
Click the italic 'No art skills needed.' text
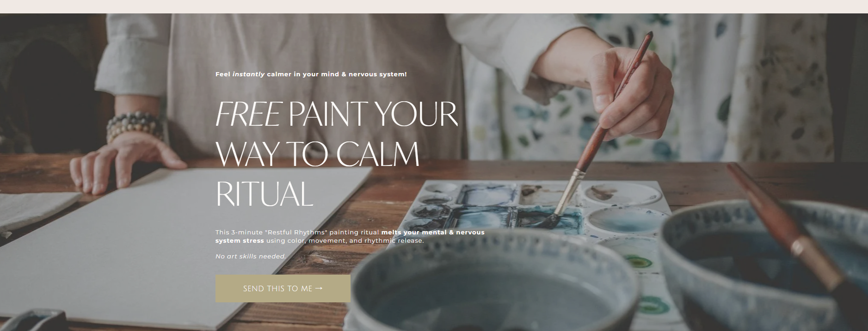coord(251,256)
